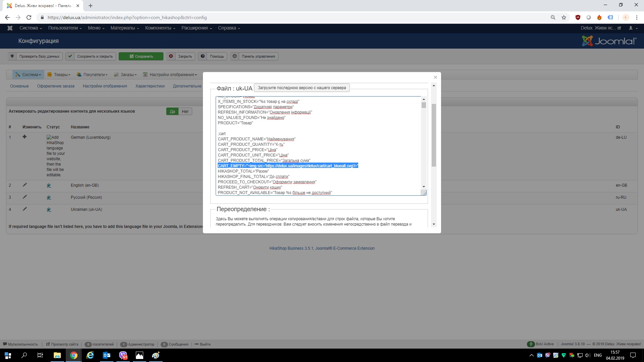
Task: Click the Joomla logo icon in top menu
Action: [x=10, y=28]
